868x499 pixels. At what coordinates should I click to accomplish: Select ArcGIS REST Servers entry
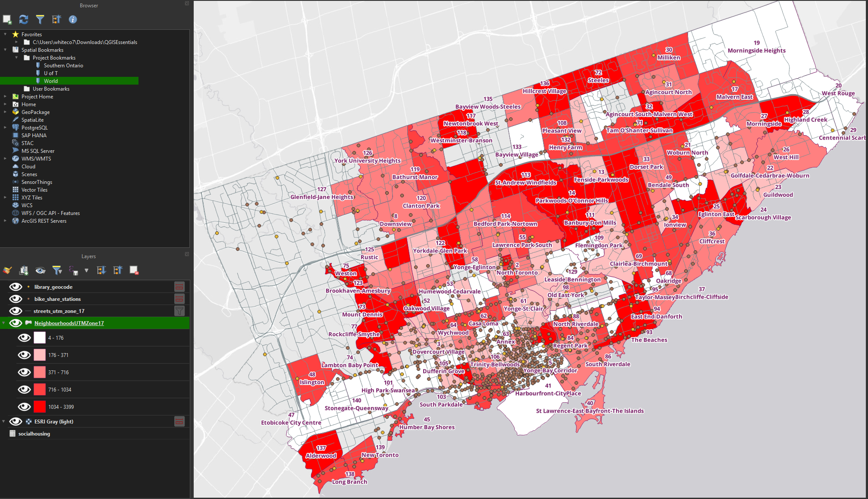(x=44, y=221)
